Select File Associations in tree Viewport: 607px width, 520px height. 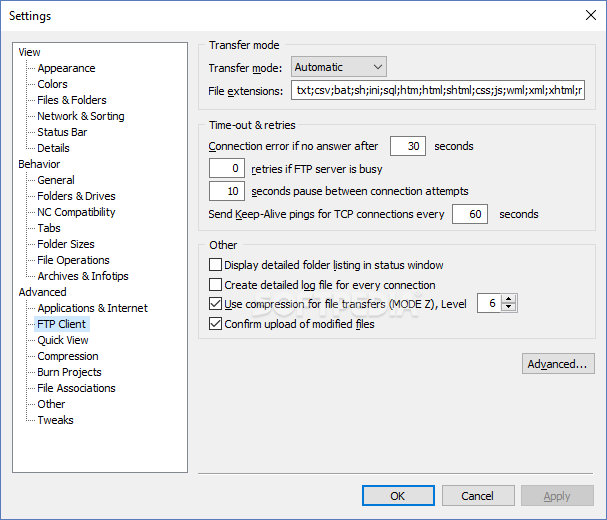(x=76, y=388)
